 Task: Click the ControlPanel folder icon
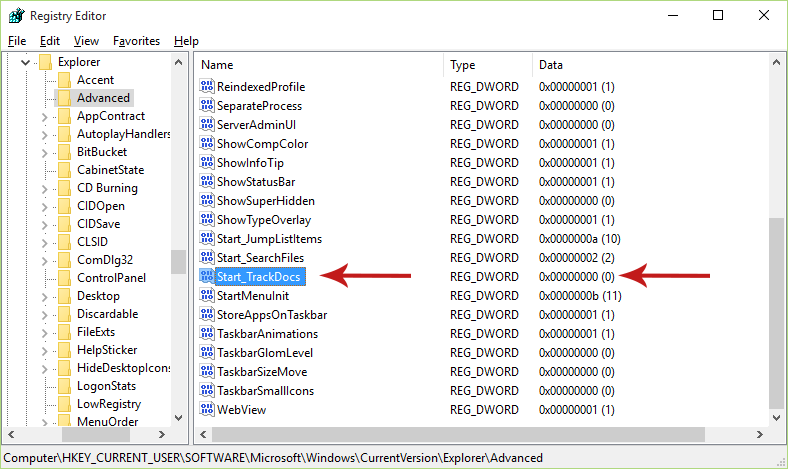(64, 278)
